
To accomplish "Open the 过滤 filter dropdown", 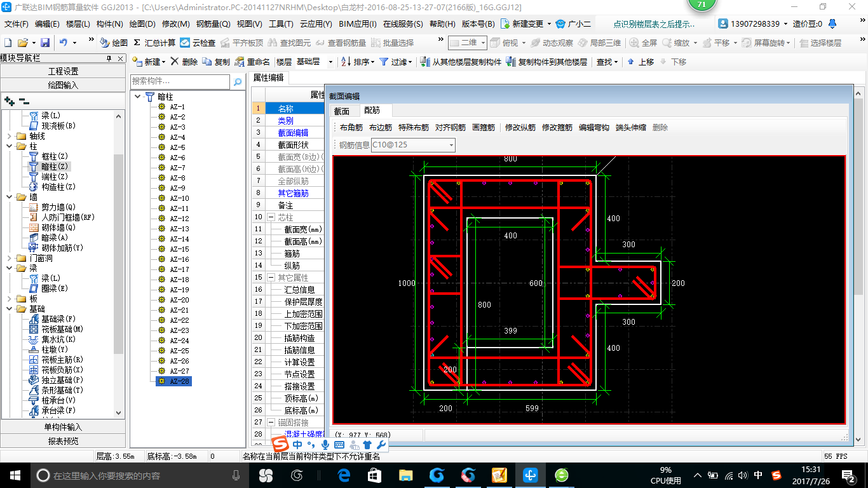I will coord(397,62).
